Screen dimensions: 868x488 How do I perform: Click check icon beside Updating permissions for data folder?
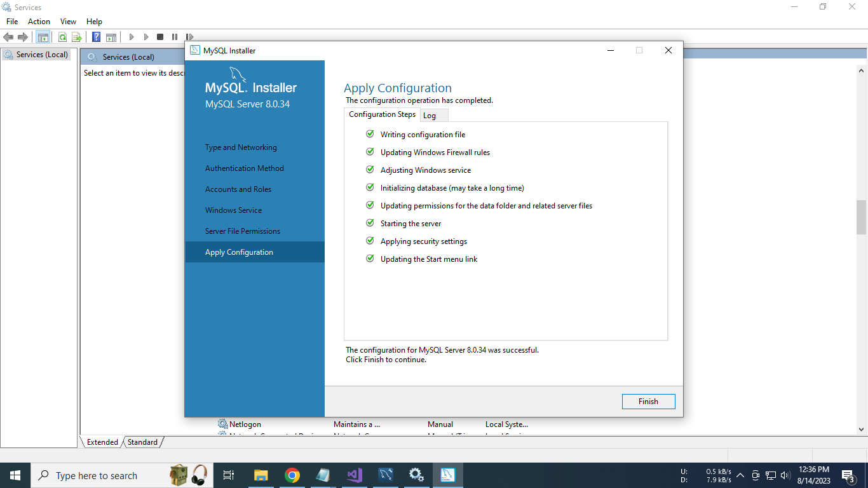370,205
